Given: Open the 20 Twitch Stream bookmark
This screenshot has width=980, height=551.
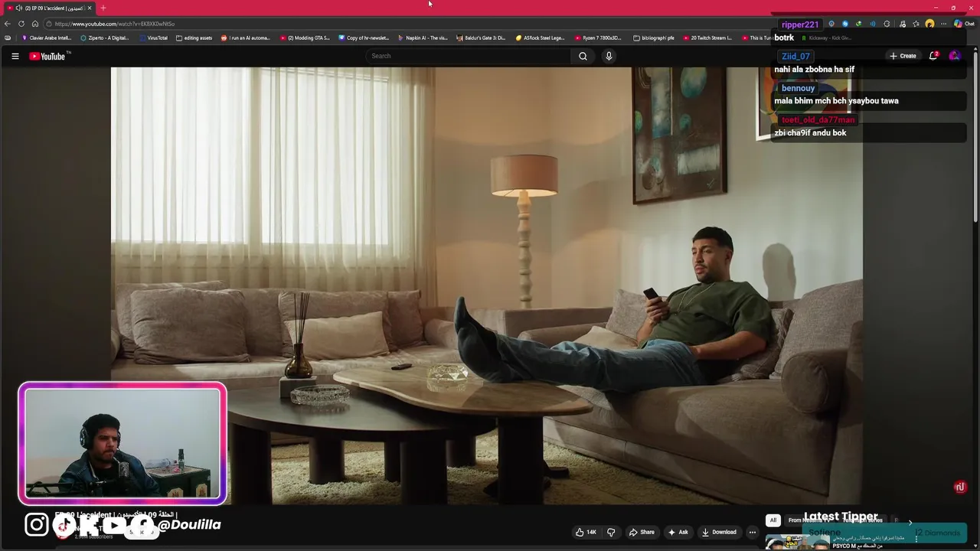Looking at the screenshot, I should pos(707,37).
